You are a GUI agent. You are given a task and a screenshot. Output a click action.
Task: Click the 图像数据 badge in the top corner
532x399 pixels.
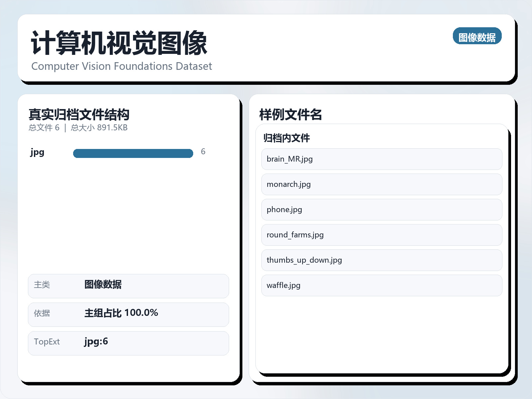tap(477, 36)
